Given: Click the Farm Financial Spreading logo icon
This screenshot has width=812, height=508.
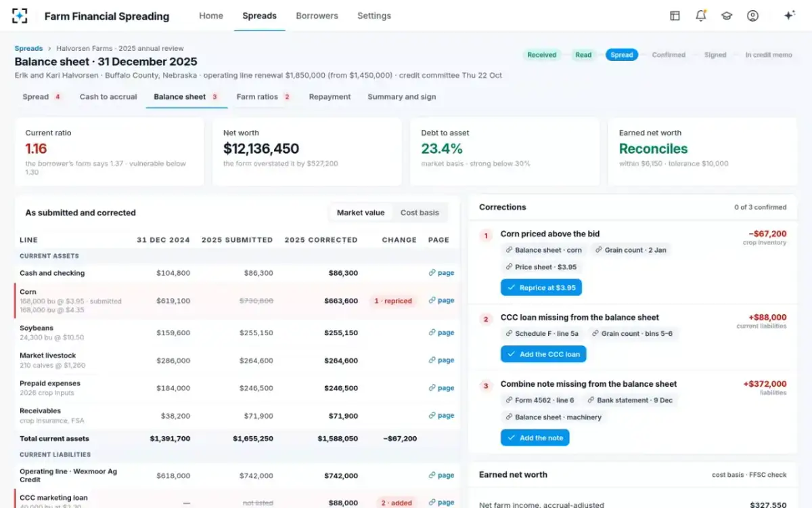Looking at the screenshot, I should pos(20,16).
